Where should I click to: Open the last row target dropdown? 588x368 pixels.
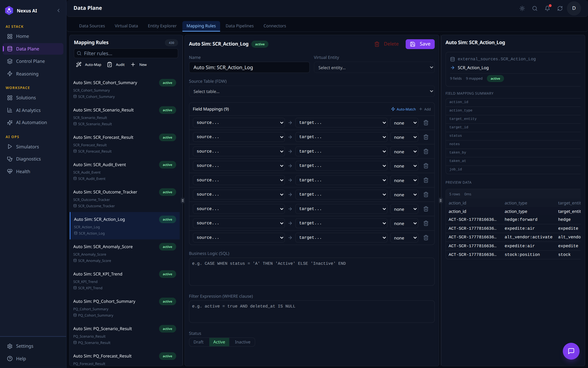(x=341, y=238)
